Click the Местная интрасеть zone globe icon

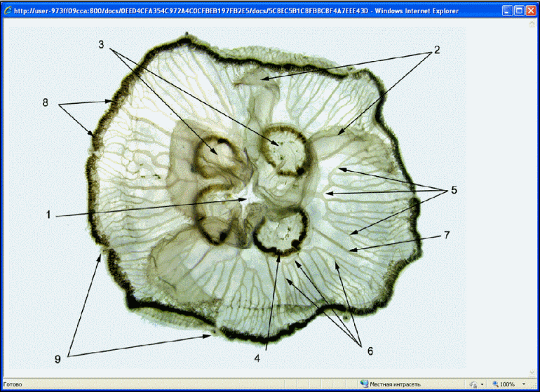pyautogui.click(x=364, y=384)
